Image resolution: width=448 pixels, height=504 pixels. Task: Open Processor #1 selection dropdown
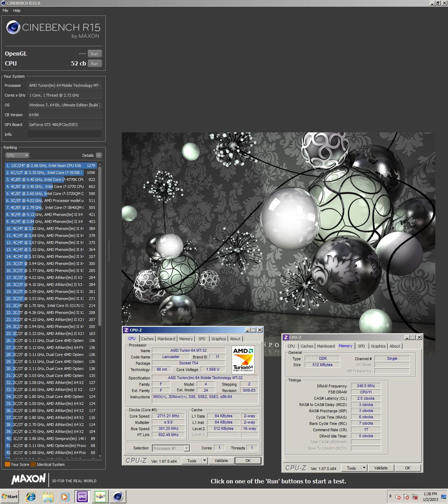point(171,448)
